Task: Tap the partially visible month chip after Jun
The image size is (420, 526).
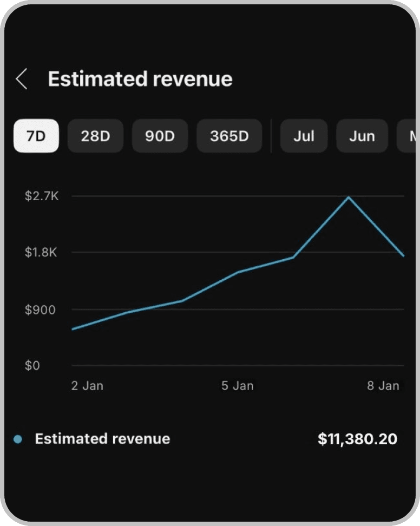Action: pyautogui.click(x=408, y=136)
